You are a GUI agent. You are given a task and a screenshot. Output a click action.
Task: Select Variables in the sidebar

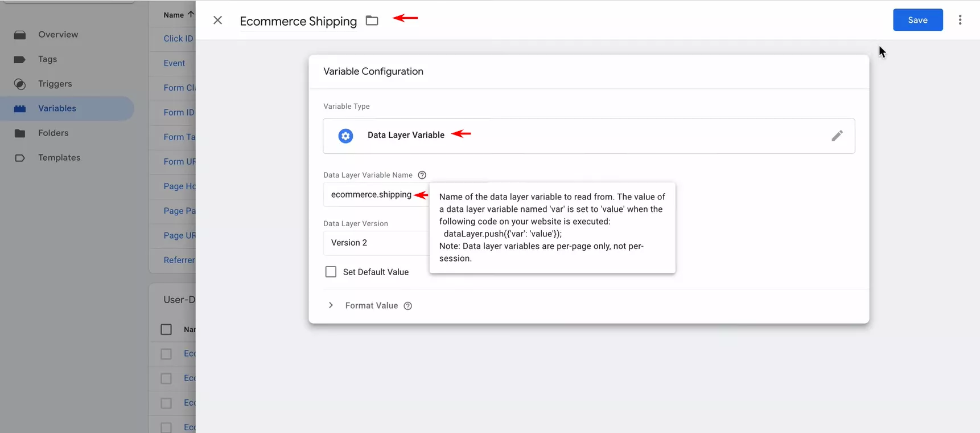click(57, 108)
